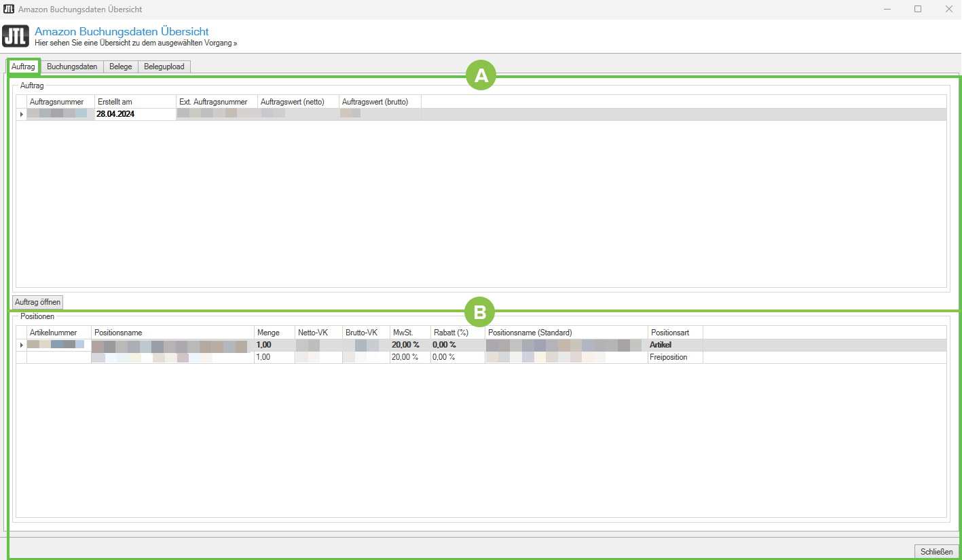Sort by Auftragsnummer column header
962x560 pixels.
pos(56,102)
